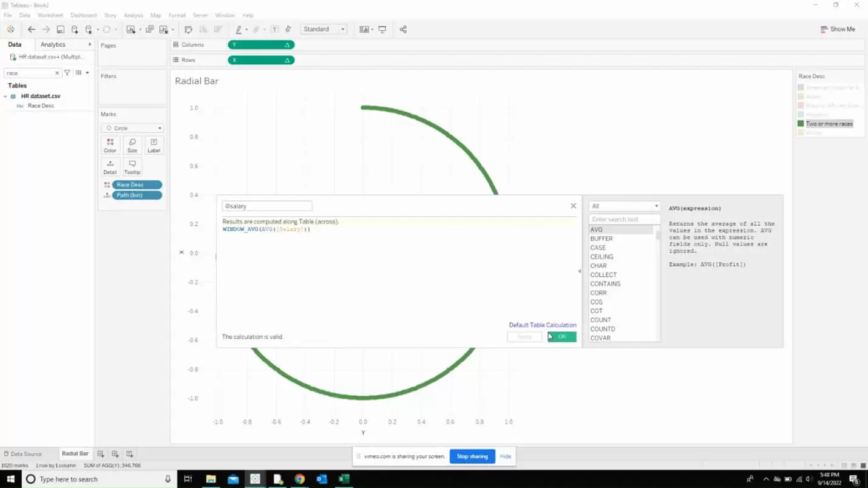This screenshot has height=488, width=868.
Task: Click the Detail mark card button
Action: (110, 167)
